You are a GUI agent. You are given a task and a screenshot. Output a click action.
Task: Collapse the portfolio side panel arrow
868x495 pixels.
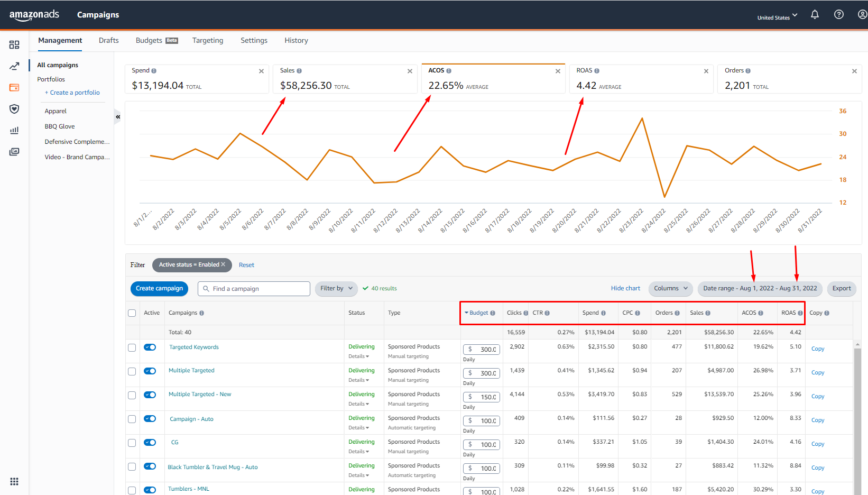pyautogui.click(x=118, y=117)
